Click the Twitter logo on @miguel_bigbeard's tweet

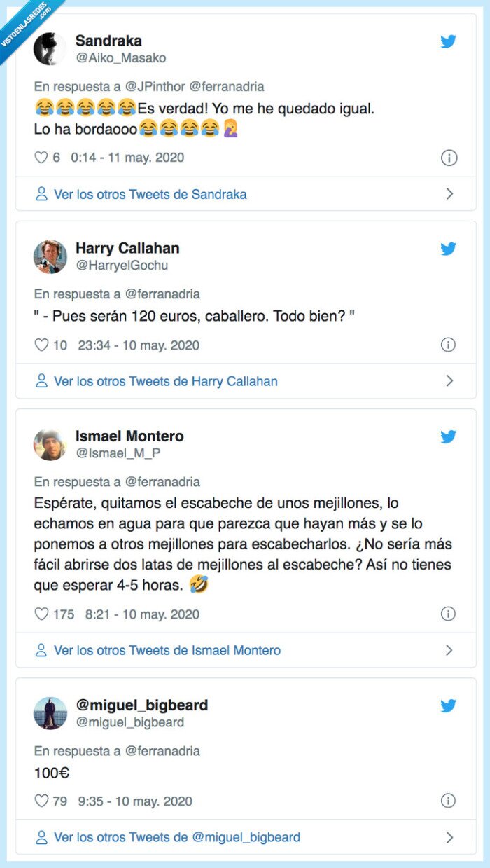tap(448, 705)
